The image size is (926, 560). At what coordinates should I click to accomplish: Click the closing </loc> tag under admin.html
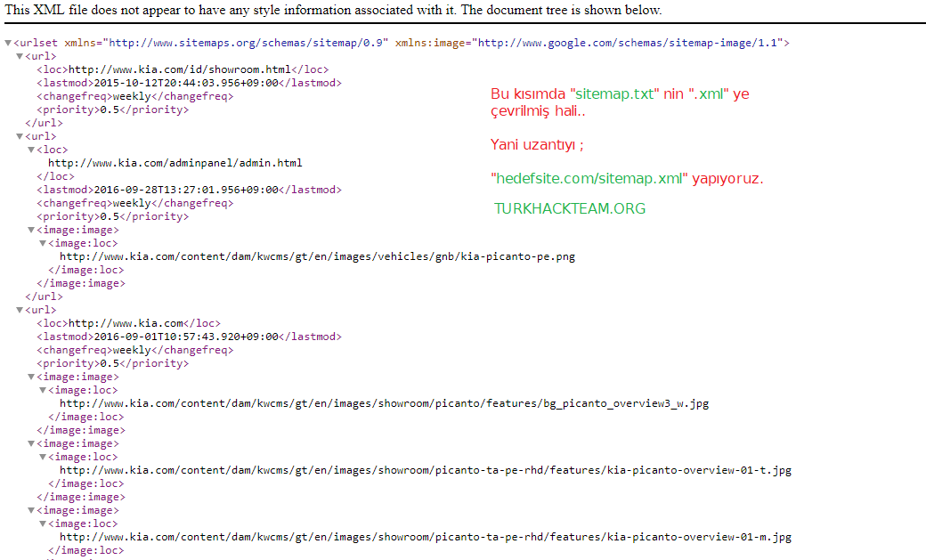pos(55,176)
